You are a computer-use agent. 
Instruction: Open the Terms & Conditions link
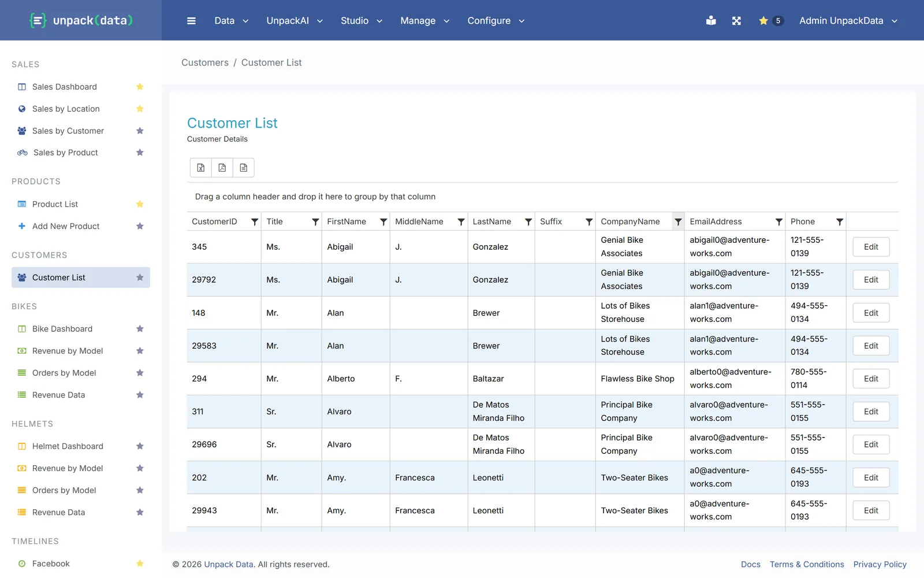click(x=807, y=564)
